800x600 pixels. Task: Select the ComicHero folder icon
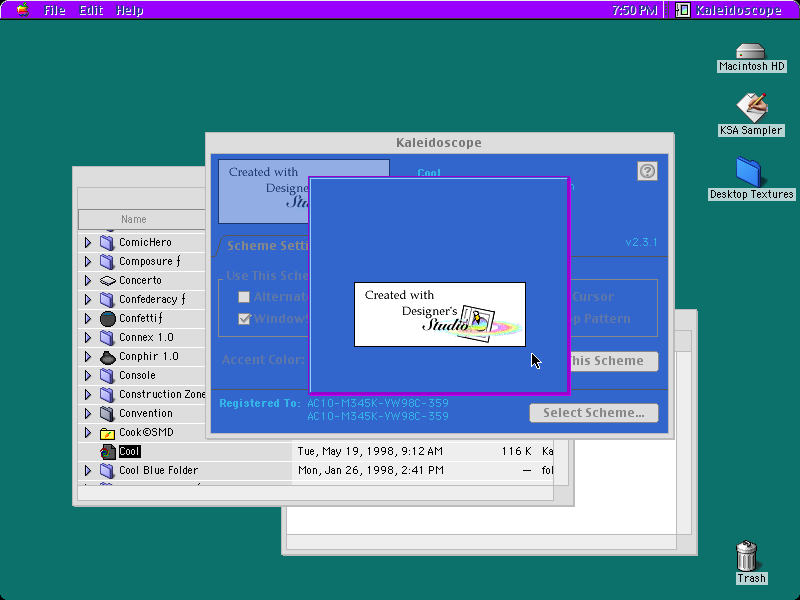pyautogui.click(x=107, y=242)
